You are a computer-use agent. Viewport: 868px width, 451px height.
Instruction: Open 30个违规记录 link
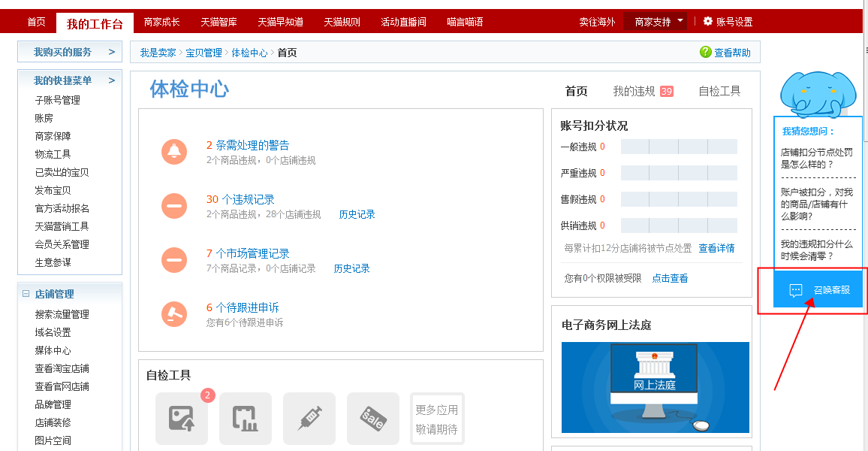(240, 199)
